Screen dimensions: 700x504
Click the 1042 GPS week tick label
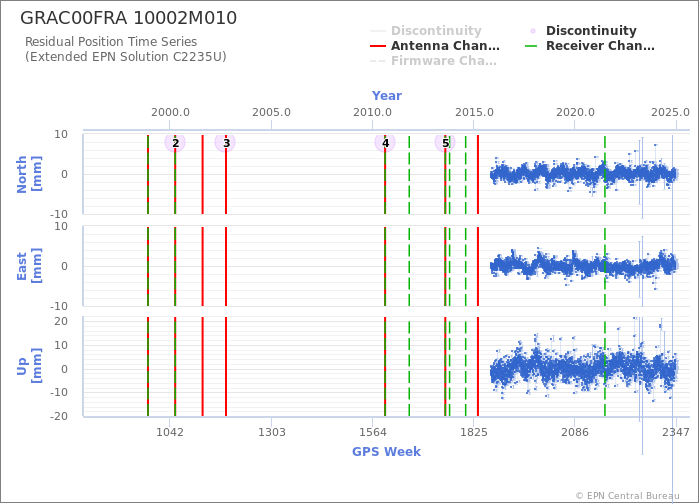[x=170, y=432]
